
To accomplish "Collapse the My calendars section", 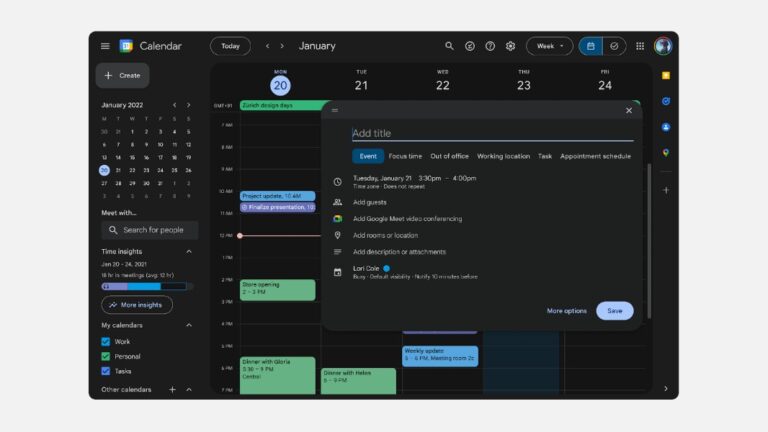I will pyautogui.click(x=189, y=325).
